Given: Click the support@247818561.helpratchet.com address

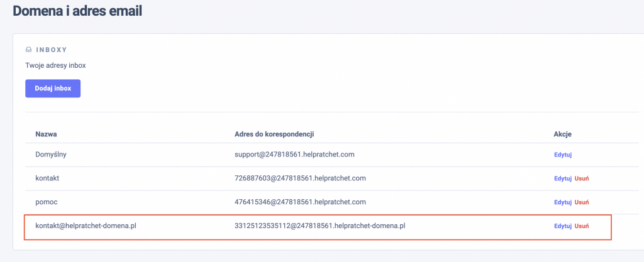Looking at the screenshot, I should pos(299,154).
